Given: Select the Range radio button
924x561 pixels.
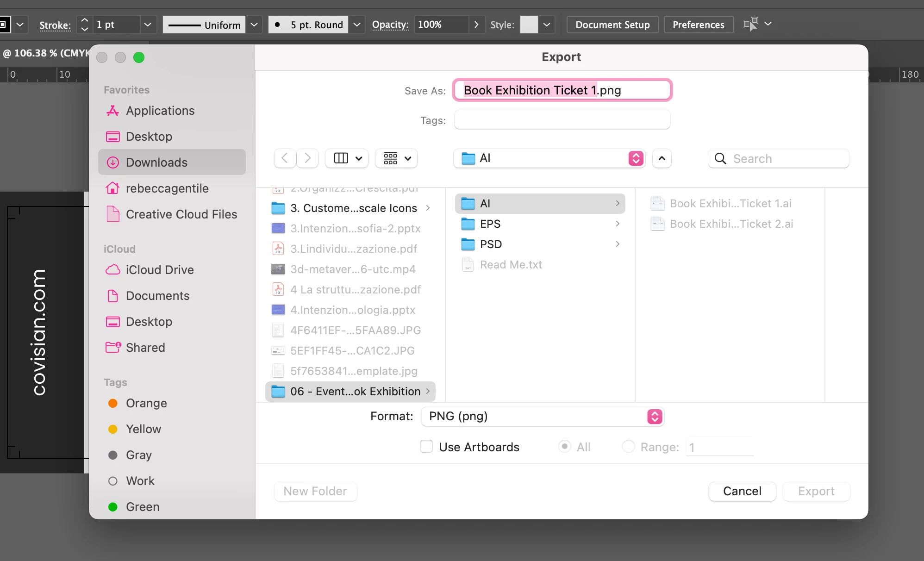Looking at the screenshot, I should coord(628,447).
